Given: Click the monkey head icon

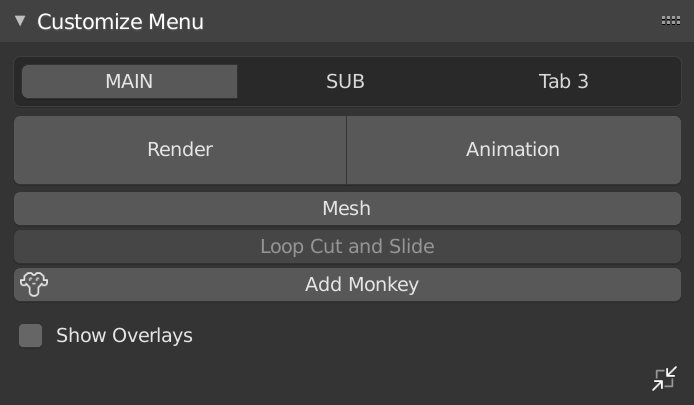Looking at the screenshot, I should [34, 285].
